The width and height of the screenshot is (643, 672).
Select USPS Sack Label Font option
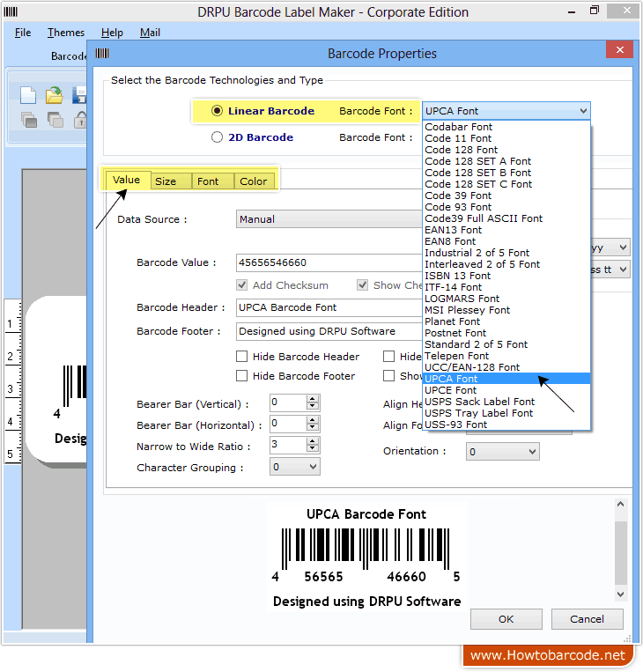click(x=506, y=402)
